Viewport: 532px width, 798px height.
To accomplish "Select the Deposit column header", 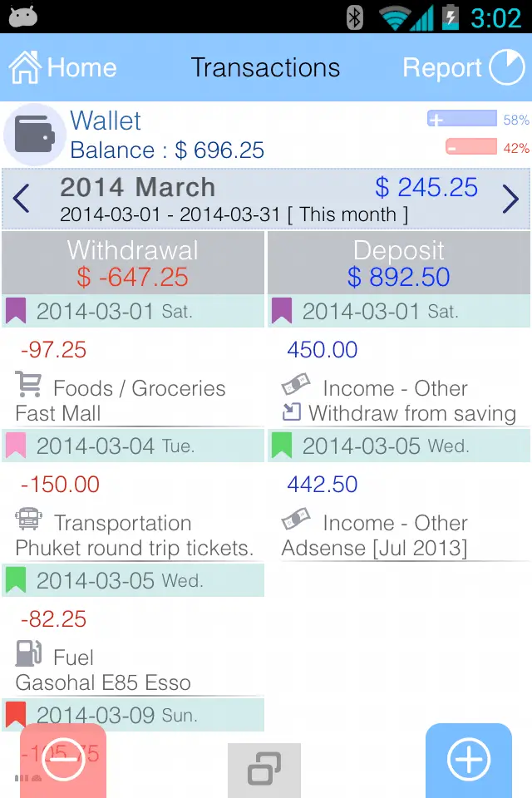I will click(399, 263).
